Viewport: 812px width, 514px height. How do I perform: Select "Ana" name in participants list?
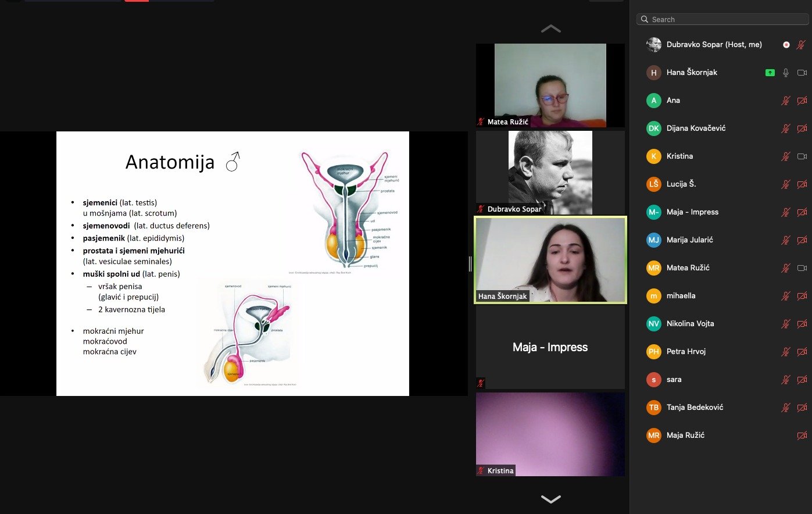point(673,101)
